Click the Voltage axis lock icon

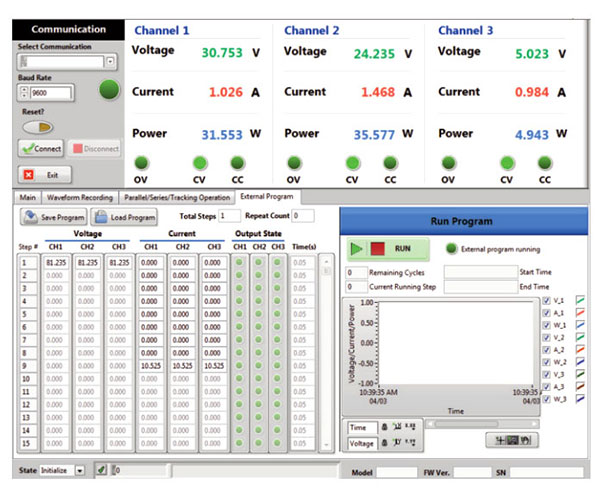(x=384, y=443)
